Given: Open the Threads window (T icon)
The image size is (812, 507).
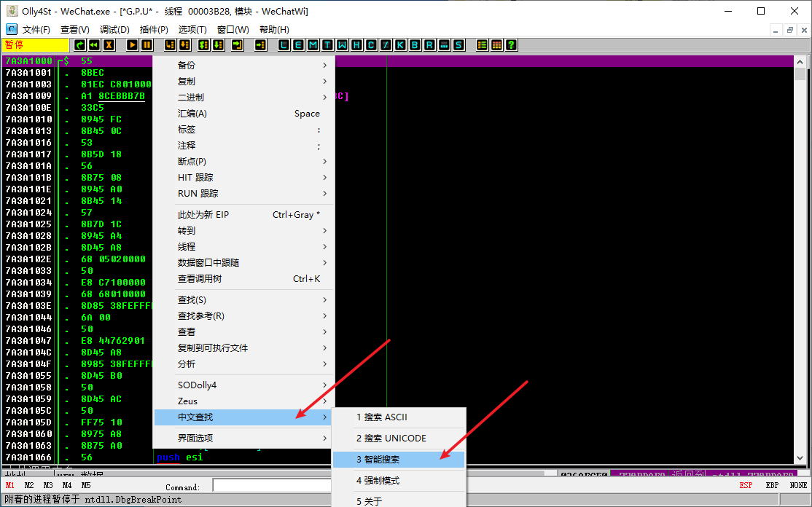Looking at the screenshot, I should pos(327,45).
